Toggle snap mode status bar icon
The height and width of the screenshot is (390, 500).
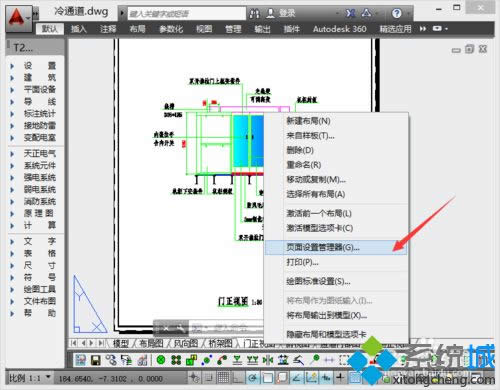point(209,378)
